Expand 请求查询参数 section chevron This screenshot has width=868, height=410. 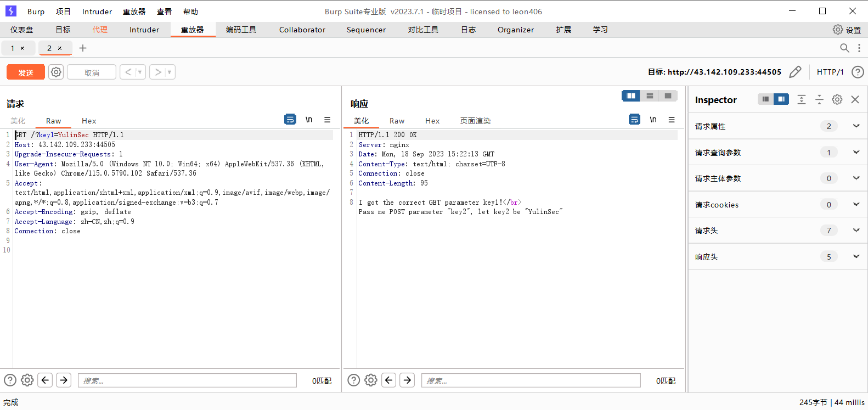tap(856, 152)
